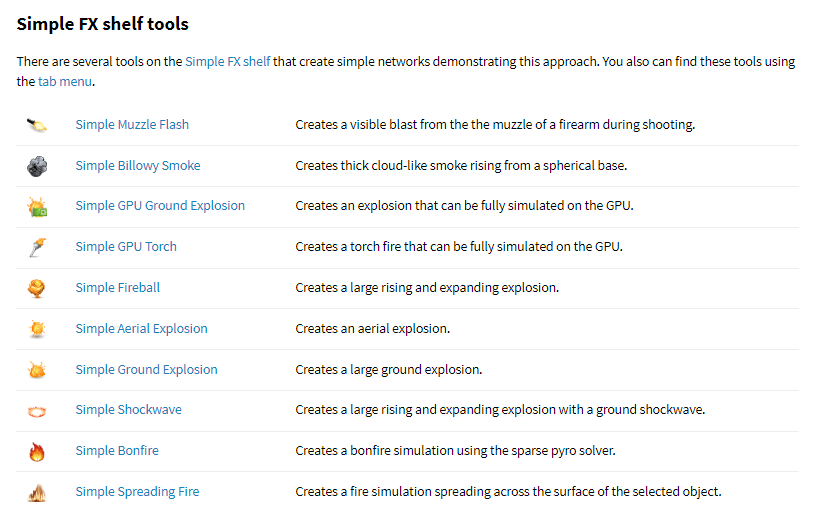Click the Simple GPU Torch icon
The width and height of the screenshot is (820, 523).
(37, 247)
